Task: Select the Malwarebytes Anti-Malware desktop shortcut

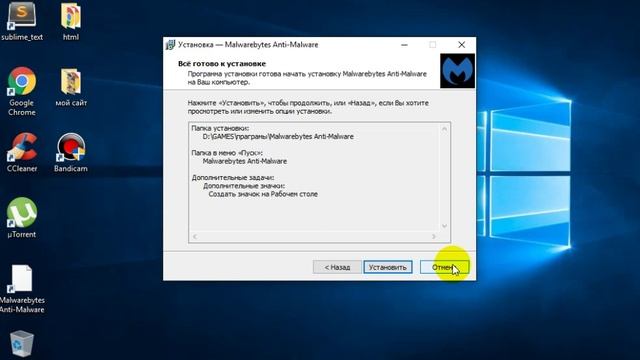Action: [x=22, y=289]
